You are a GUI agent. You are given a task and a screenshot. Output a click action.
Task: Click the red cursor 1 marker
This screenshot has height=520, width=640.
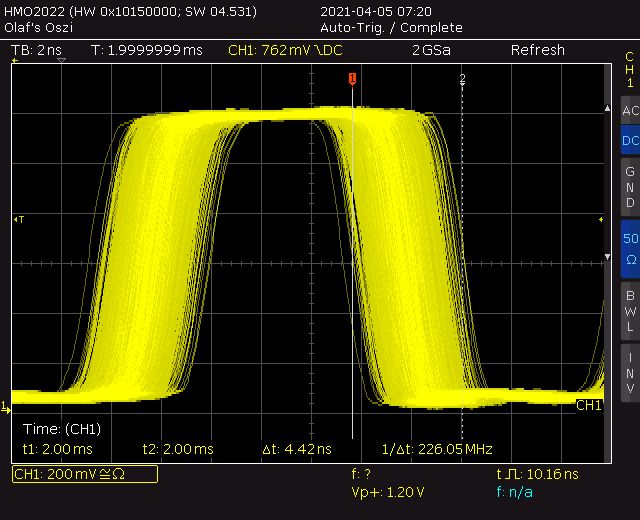(352, 78)
